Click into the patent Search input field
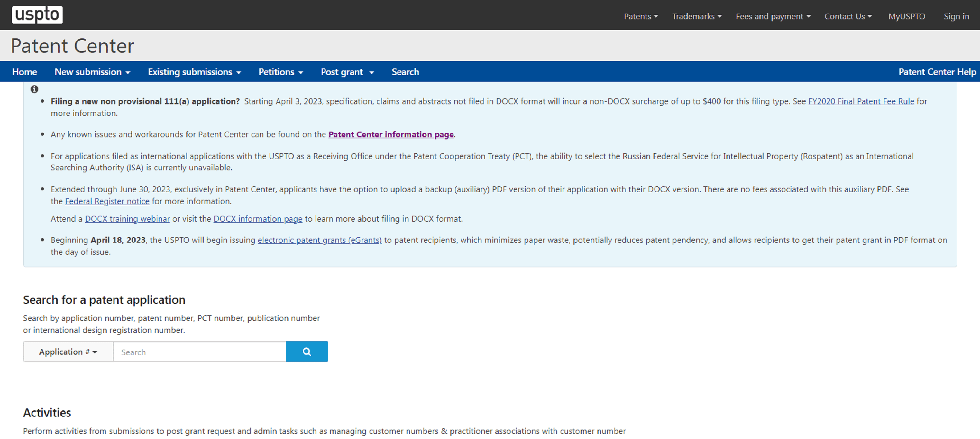The image size is (980, 439). coord(199,352)
